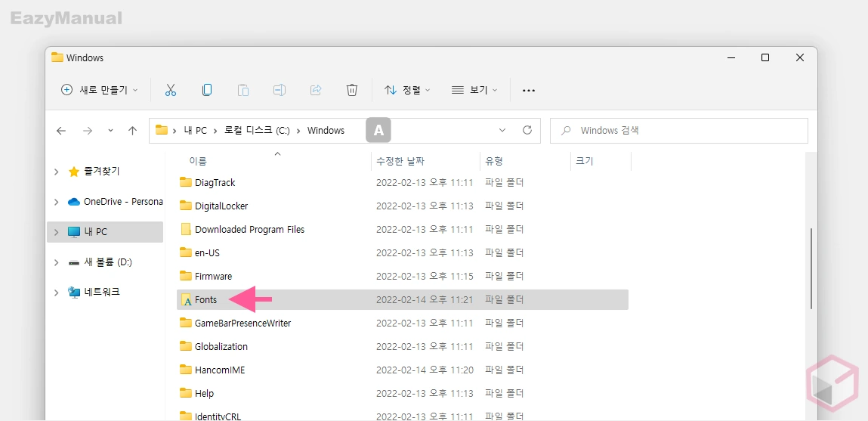Viewport: 868px width, 421px height.
Task: Open address bar history dropdown
Action: 502,130
